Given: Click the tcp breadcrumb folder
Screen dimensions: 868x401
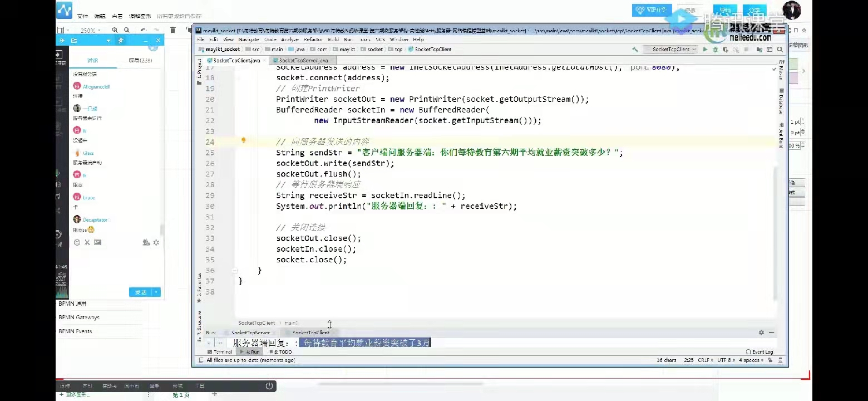Looking at the screenshot, I should [395, 50].
